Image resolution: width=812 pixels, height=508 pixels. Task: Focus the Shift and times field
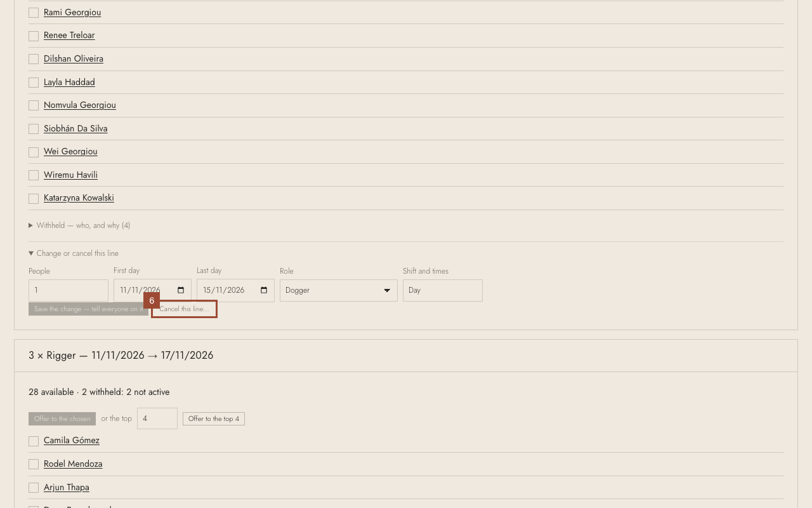(443, 290)
